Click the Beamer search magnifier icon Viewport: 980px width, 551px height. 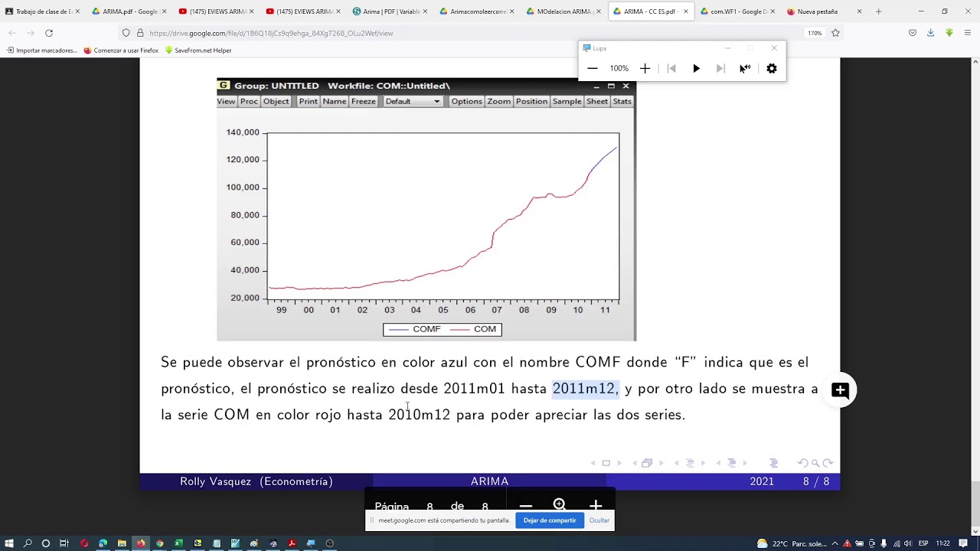coord(815,463)
